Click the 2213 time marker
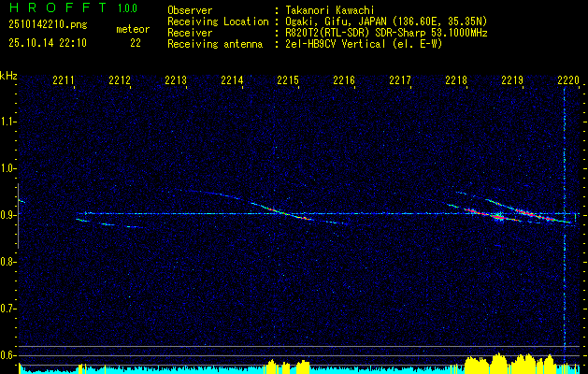 (x=176, y=79)
